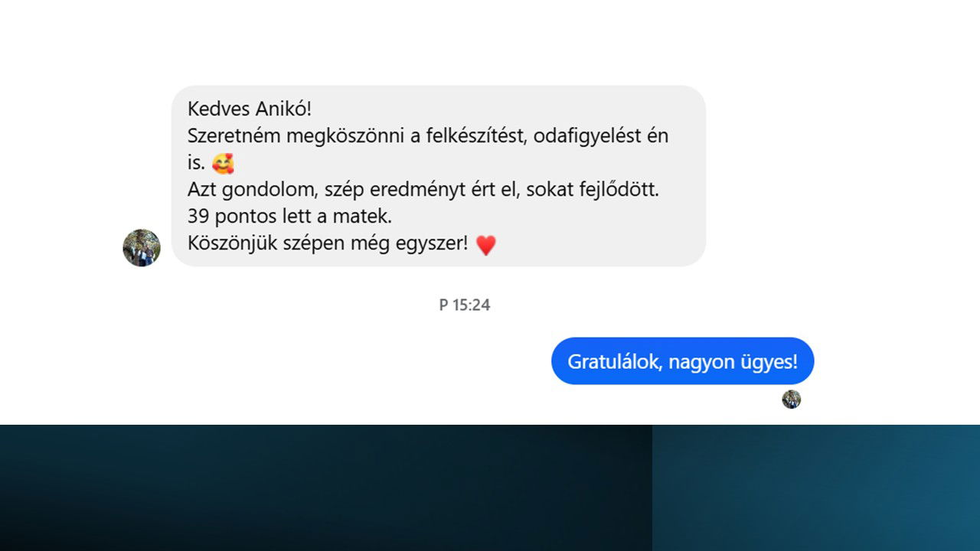Screen dimensions: 980x551
Task: Click the small seen-receipt avatar under reply
Action: click(791, 399)
